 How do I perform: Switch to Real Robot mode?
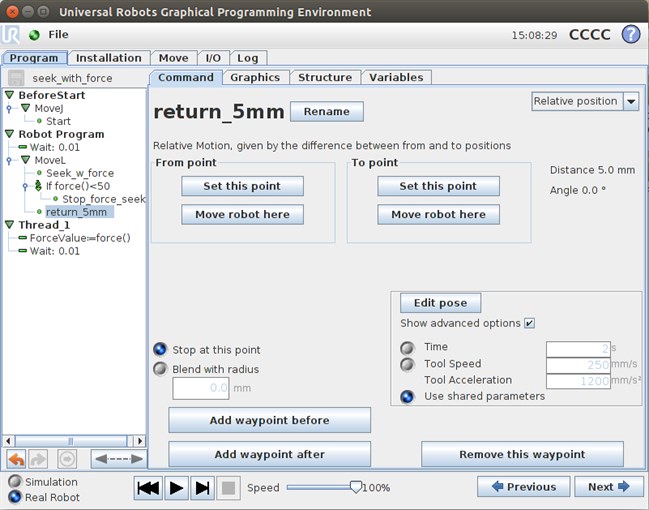coord(15,497)
